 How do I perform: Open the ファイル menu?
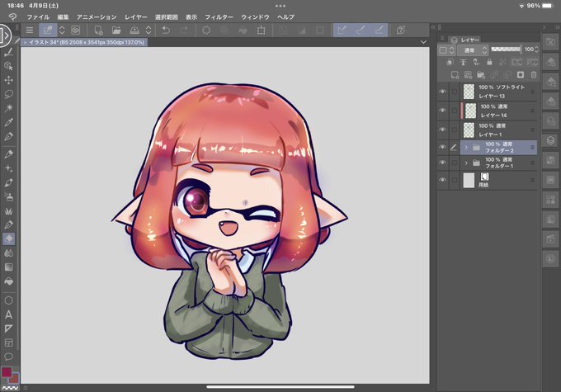coord(38,17)
